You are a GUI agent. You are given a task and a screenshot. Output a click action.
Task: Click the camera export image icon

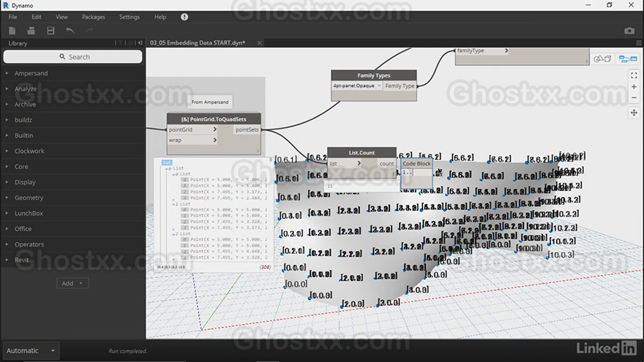click(629, 31)
